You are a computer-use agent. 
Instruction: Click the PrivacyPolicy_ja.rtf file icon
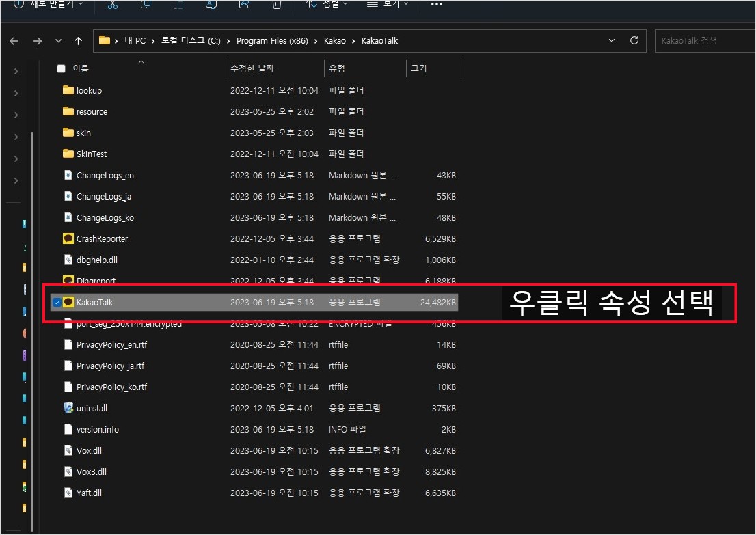pyautogui.click(x=68, y=366)
